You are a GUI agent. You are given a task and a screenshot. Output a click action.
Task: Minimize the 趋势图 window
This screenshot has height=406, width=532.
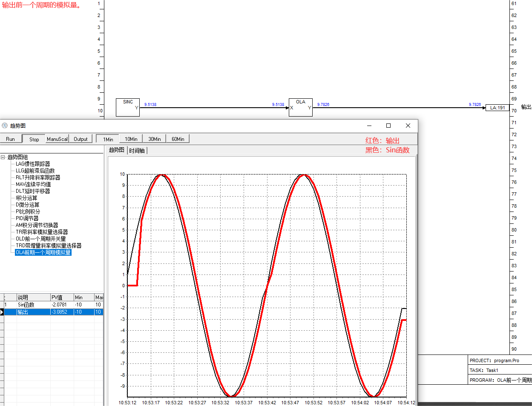(x=369, y=126)
